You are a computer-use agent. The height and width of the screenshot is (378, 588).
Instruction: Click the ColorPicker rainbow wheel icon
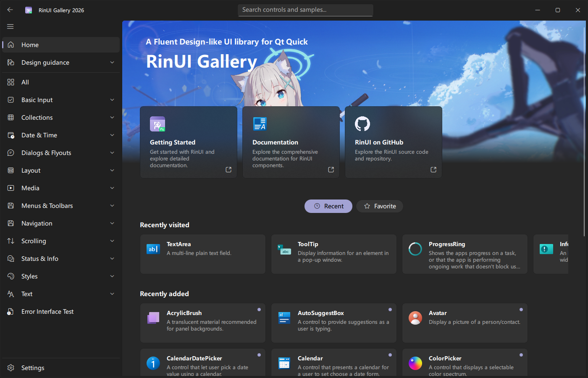tap(415, 363)
